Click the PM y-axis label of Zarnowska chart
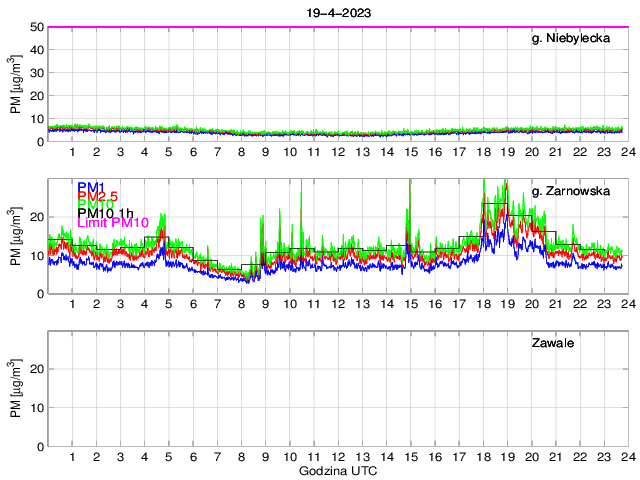640x480 pixels. (15, 237)
